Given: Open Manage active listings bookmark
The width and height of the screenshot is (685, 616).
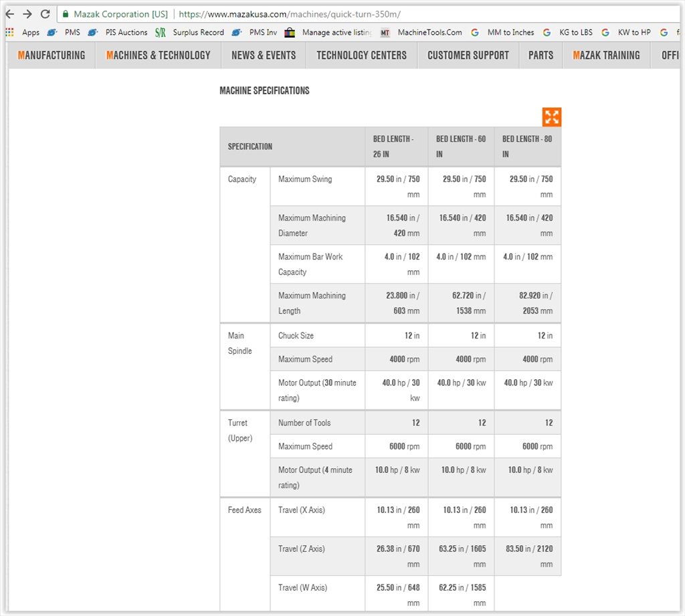Looking at the screenshot, I should [x=328, y=32].
